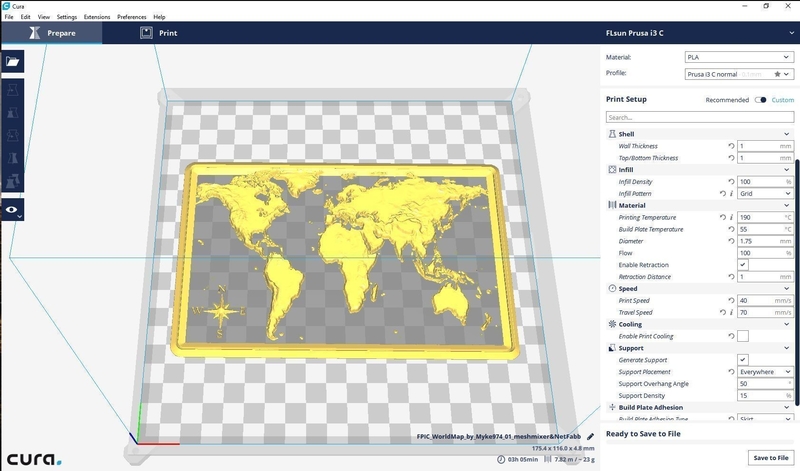800x471 pixels.
Task: Click the revert arrow for Print Speed
Action: pyautogui.click(x=731, y=300)
